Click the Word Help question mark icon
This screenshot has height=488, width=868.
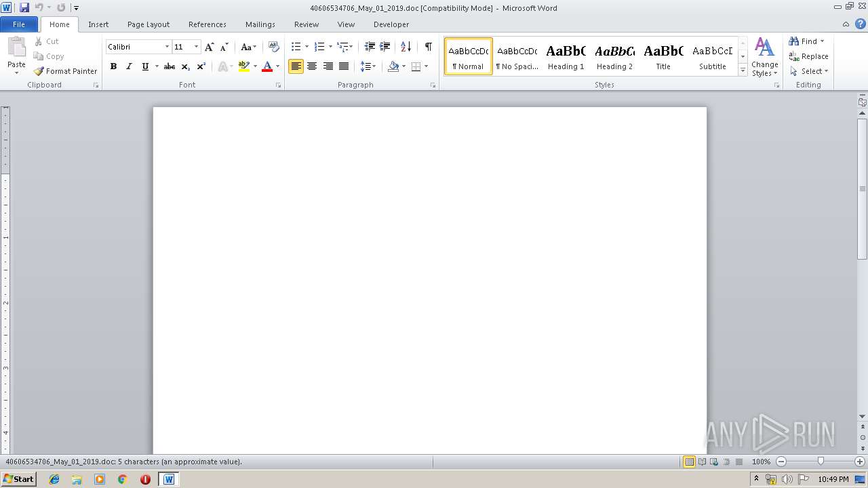tap(860, 24)
